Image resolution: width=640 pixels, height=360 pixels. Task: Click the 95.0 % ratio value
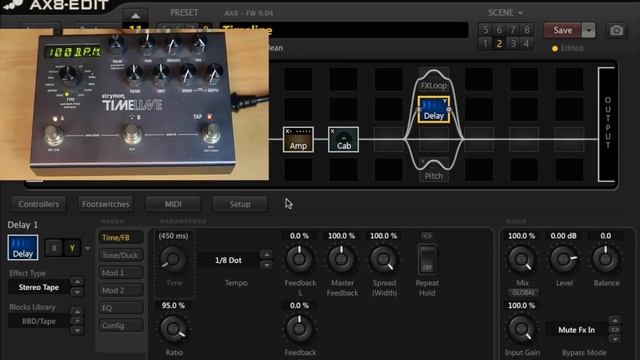[173, 305]
